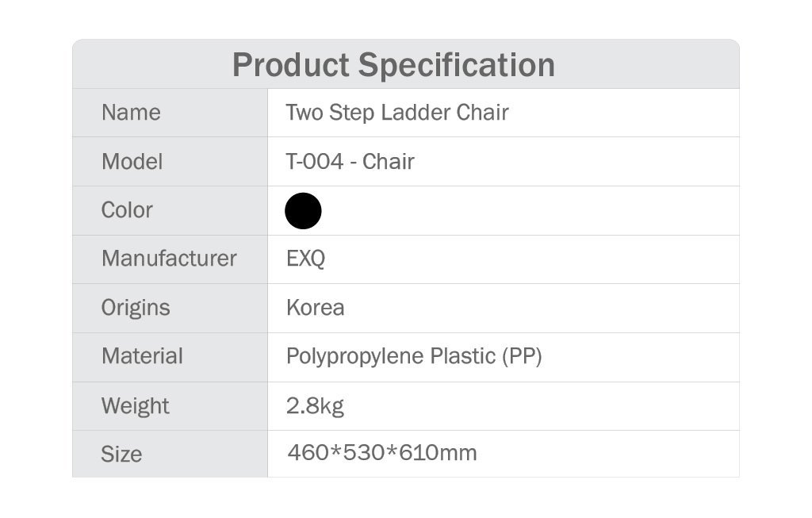
Task: Select the Color row label
Action: 127,210
